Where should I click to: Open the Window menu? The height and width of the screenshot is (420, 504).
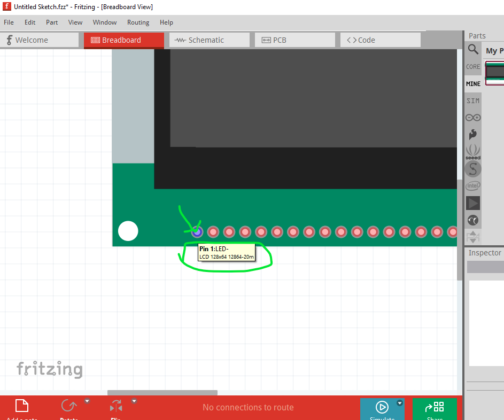tap(104, 22)
